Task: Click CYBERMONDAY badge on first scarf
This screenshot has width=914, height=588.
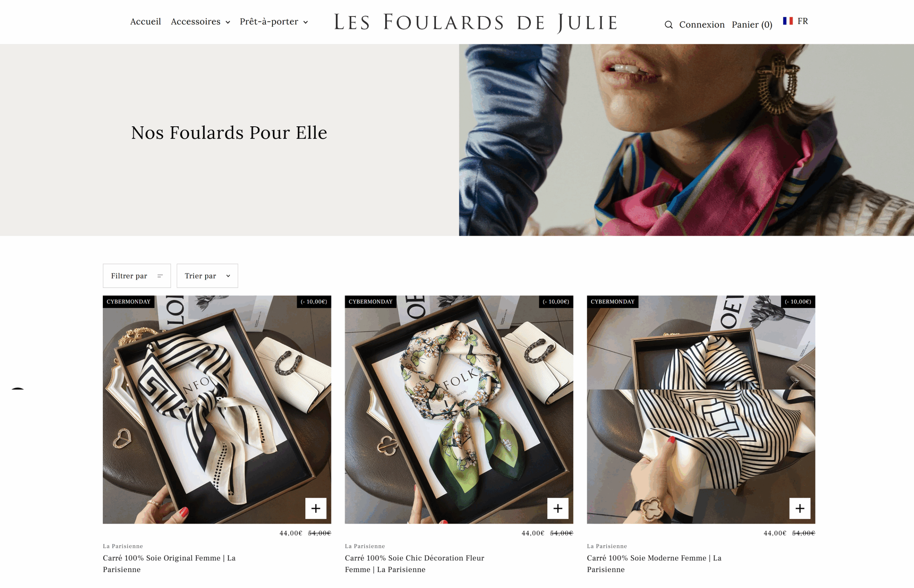Action: pyautogui.click(x=128, y=301)
